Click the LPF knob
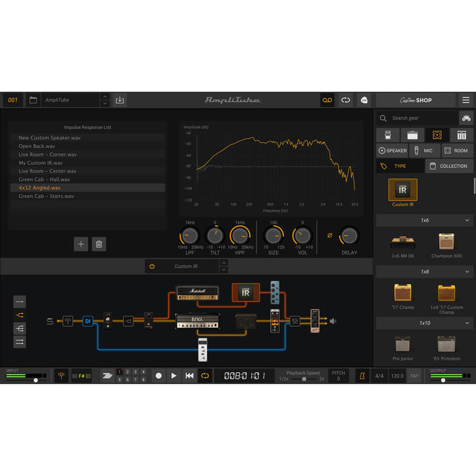 [190, 235]
